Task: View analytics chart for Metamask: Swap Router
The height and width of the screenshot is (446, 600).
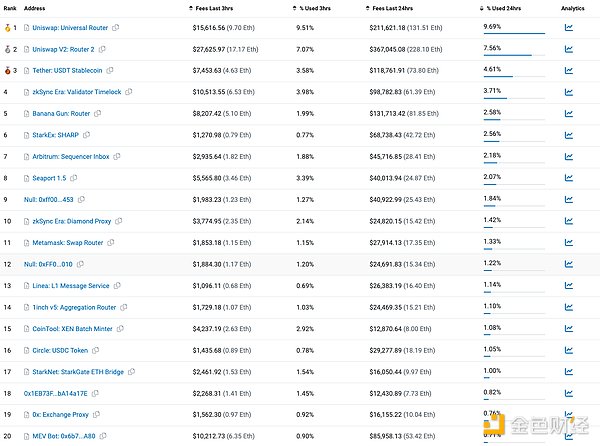Action: 568,243
